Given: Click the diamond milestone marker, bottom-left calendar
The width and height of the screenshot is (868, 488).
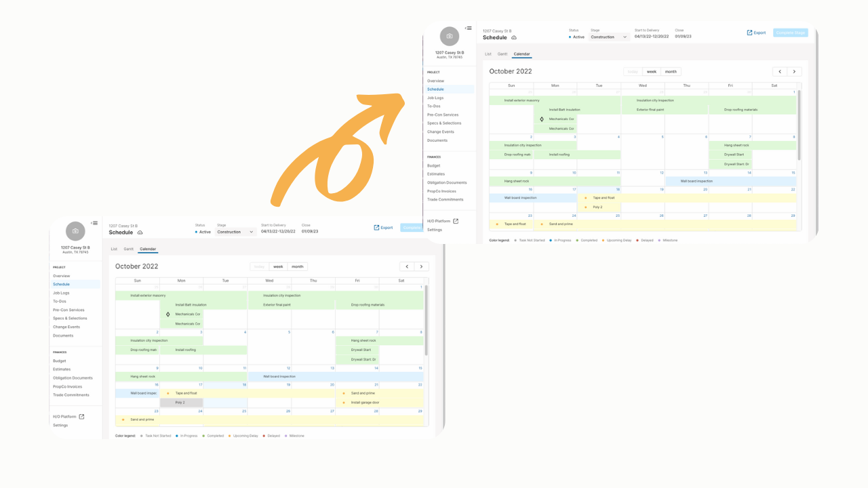Looking at the screenshot, I should coord(168,314).
